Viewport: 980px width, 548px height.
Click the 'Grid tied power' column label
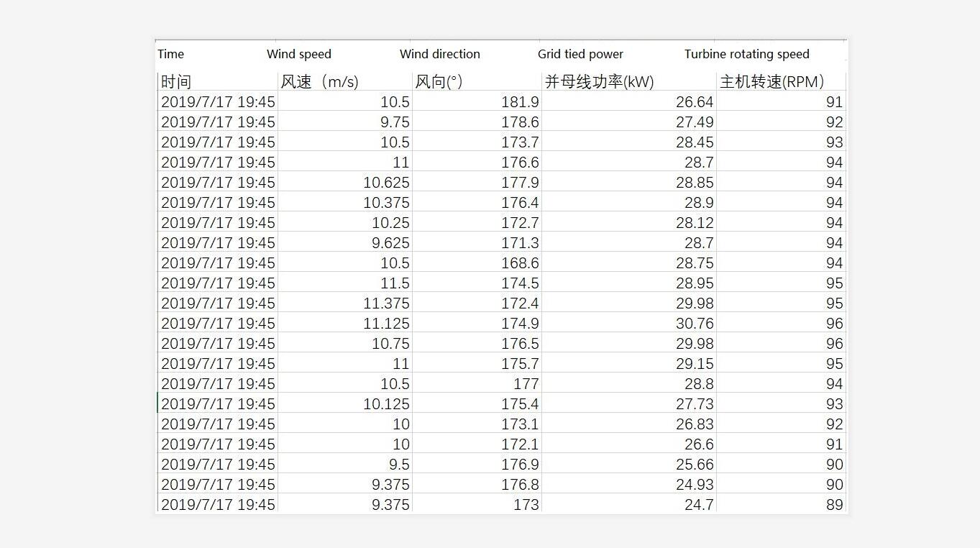580,54
